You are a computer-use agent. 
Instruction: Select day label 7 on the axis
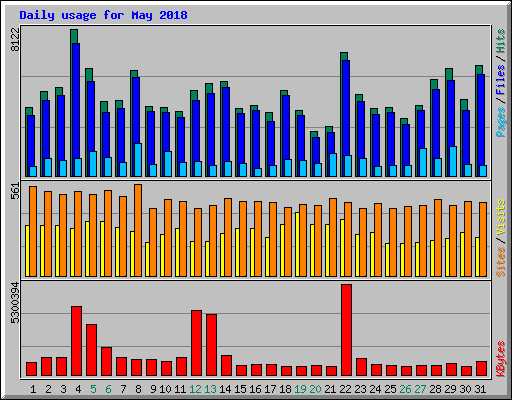pyautogui.click(x=123, y=389)
